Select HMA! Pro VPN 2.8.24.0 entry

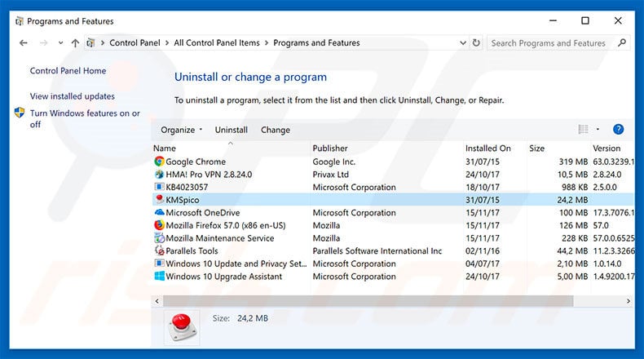click(x=209, y=175)
